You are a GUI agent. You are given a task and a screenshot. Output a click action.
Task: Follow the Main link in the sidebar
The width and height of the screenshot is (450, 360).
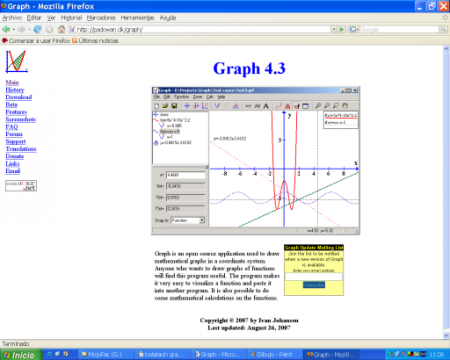coord(12,82)
